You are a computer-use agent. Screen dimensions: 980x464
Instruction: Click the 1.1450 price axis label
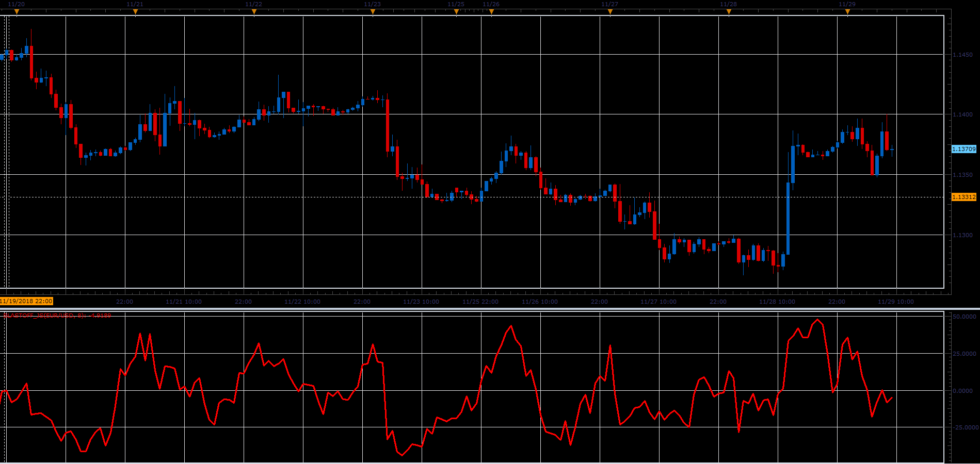[x=962, y=55]
